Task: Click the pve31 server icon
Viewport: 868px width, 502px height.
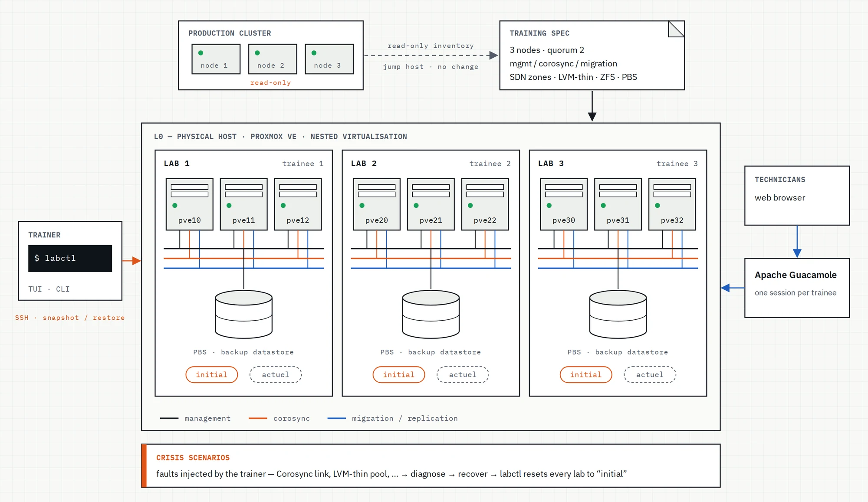Action: [618, 204]
